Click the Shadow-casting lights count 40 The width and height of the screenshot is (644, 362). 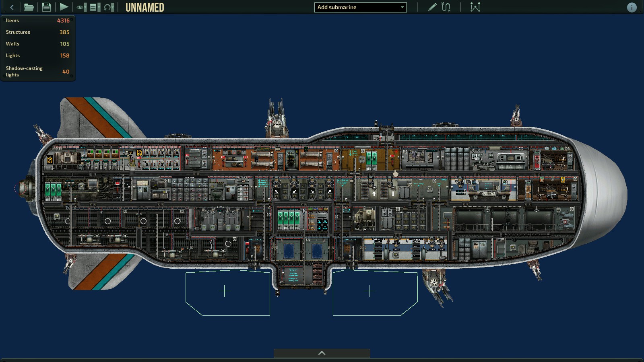point(66,72)
